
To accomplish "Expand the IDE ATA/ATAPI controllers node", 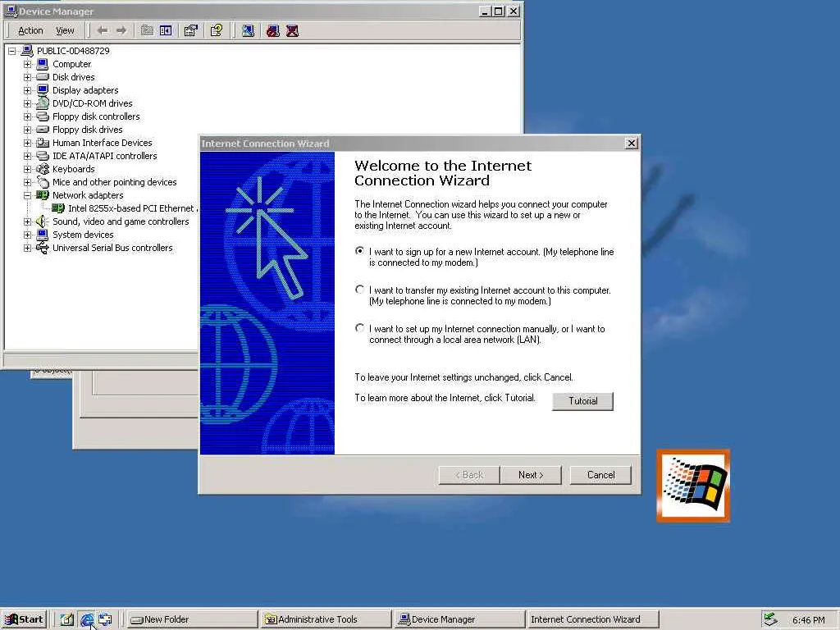I will click(x=27, y=156).
